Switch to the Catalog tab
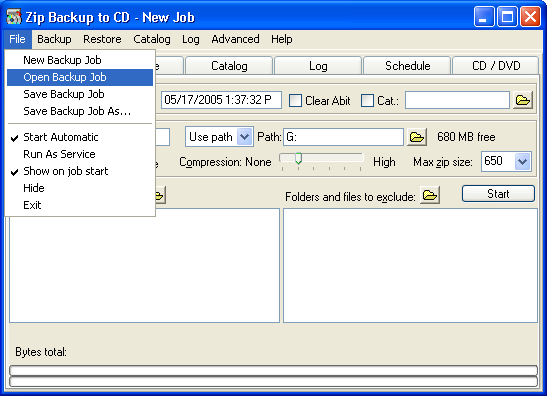Image resolution: width=547 pixels, height=396 pixels. [x=229, y=66]
